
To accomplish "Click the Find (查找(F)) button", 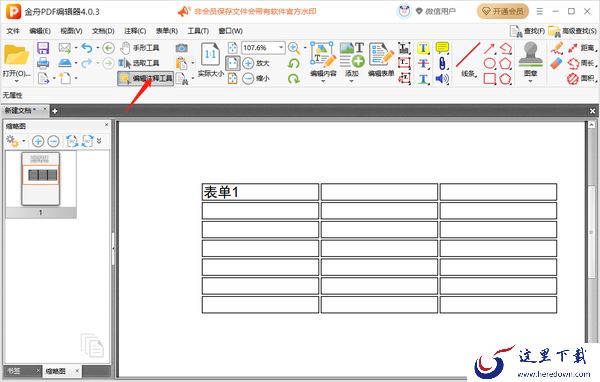I will (x=527, y=31).
